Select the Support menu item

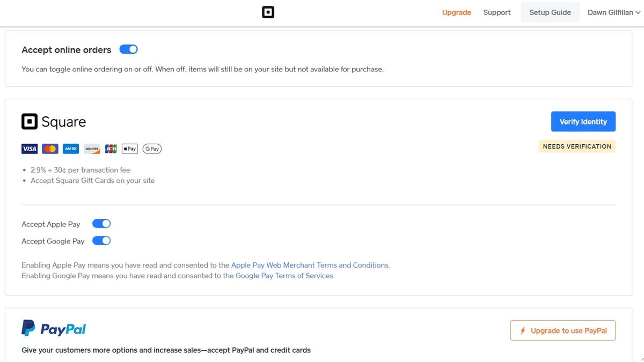tap(496, 12)
